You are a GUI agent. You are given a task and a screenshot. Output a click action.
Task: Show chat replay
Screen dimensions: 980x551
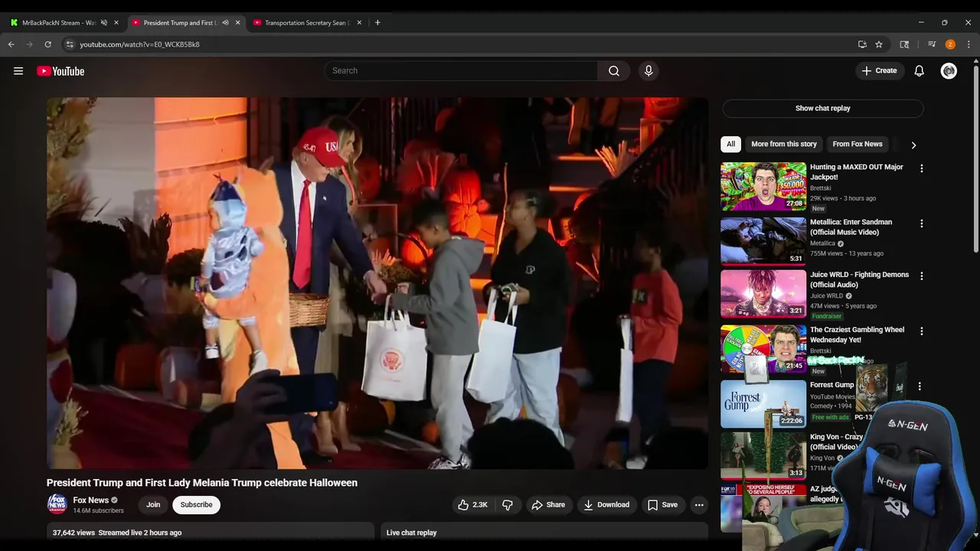coord(823,108)
